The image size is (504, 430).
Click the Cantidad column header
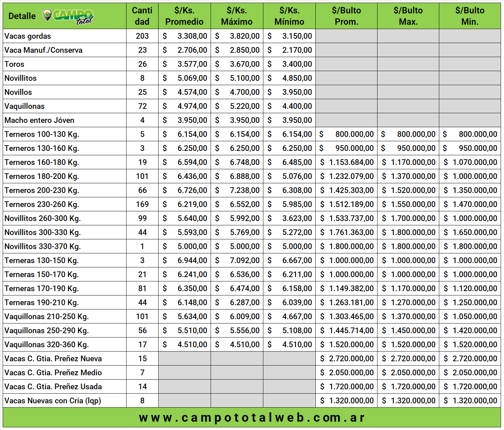142,16
